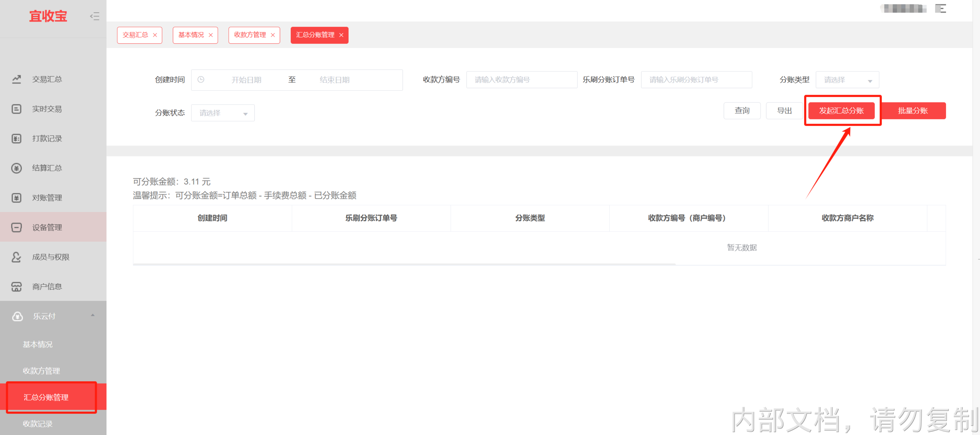Pick the 开始日期 start date field
The height and width of the screenshot is (435, 980).
coord(246,80)
